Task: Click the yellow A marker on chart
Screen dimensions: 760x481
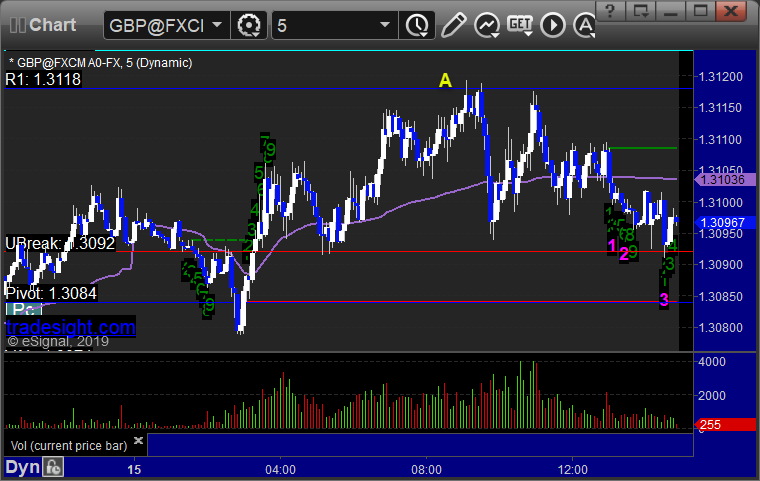Action: (445, 80)
